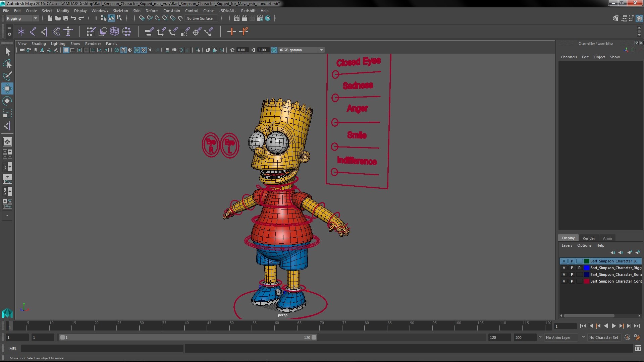Viewport: 644px width, 362px height.
Task: Toggle playback P of Bart_Simpson_Character_Bone layer
Action: [572, 275]
